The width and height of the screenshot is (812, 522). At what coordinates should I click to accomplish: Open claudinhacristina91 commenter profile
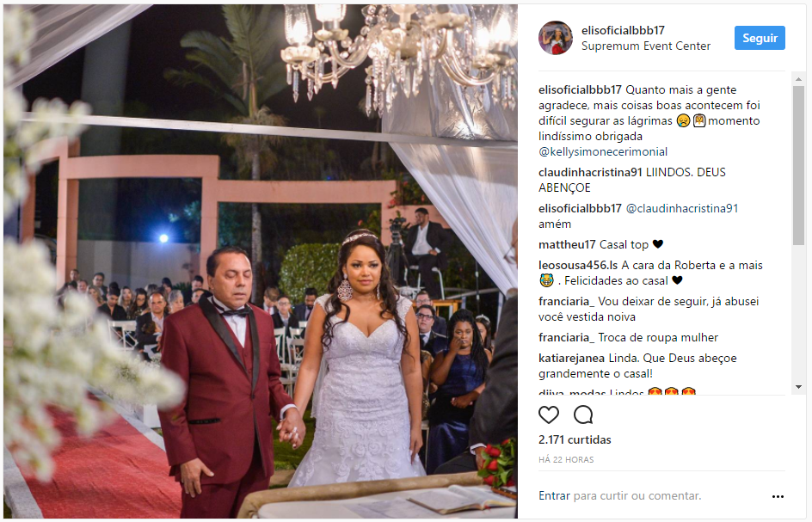tap(590, 173)
